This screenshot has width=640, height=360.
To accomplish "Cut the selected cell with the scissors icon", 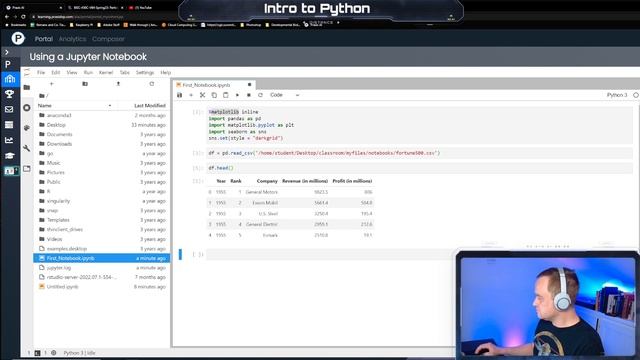I will coord(202,95).
